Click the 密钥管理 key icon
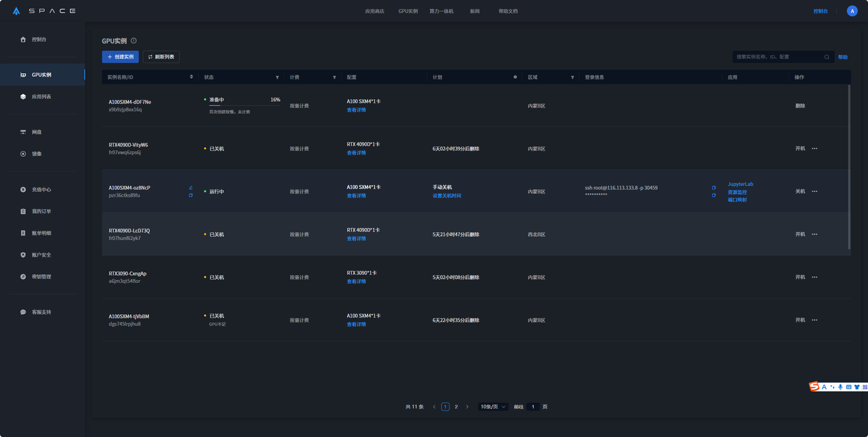 coord(23,276)
